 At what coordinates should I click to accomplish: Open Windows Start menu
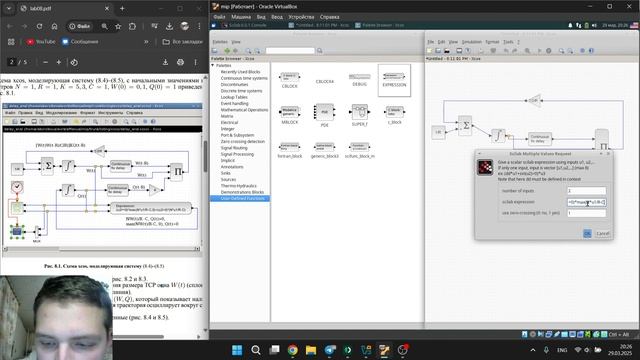pyautogui.click(x=237, y=350)
